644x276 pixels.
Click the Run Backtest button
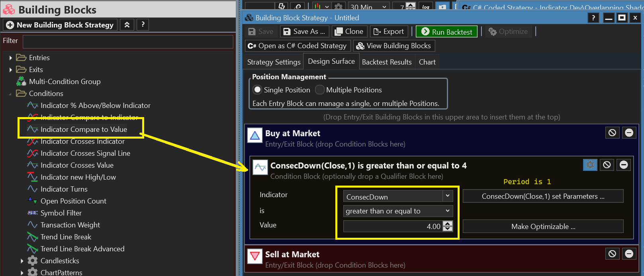click(446, 32)
